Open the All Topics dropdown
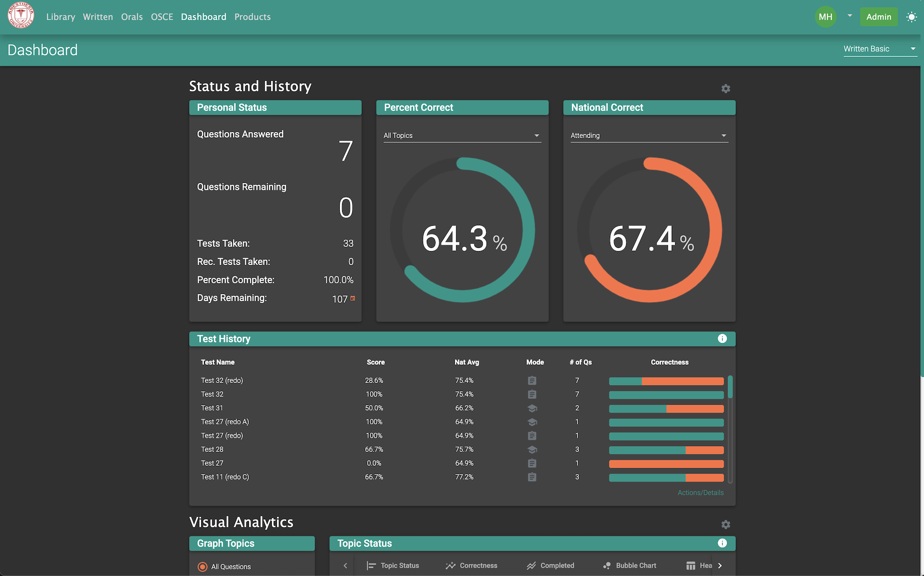This screenshot has height=576, width=924. tap(462, 136)
